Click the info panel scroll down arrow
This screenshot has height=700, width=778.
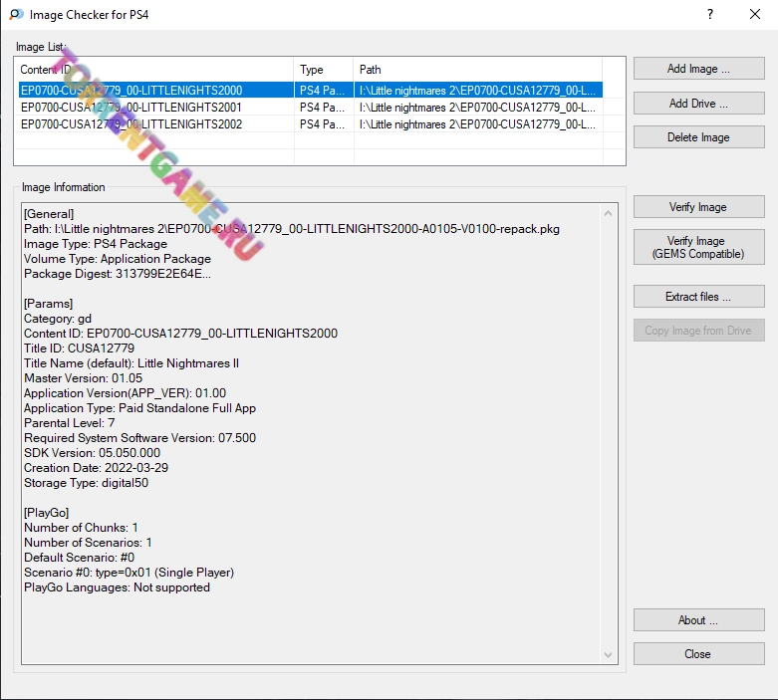[609, 655]
